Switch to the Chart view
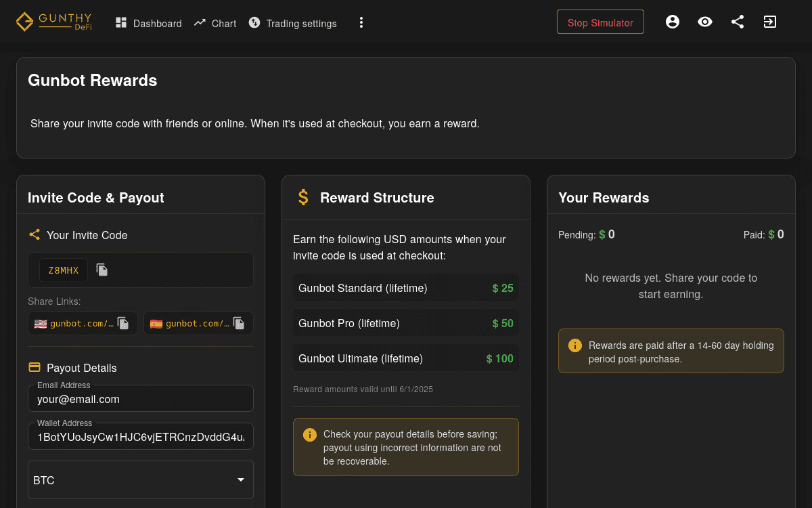This screenshot has width=812, height=508. point(215,23)
